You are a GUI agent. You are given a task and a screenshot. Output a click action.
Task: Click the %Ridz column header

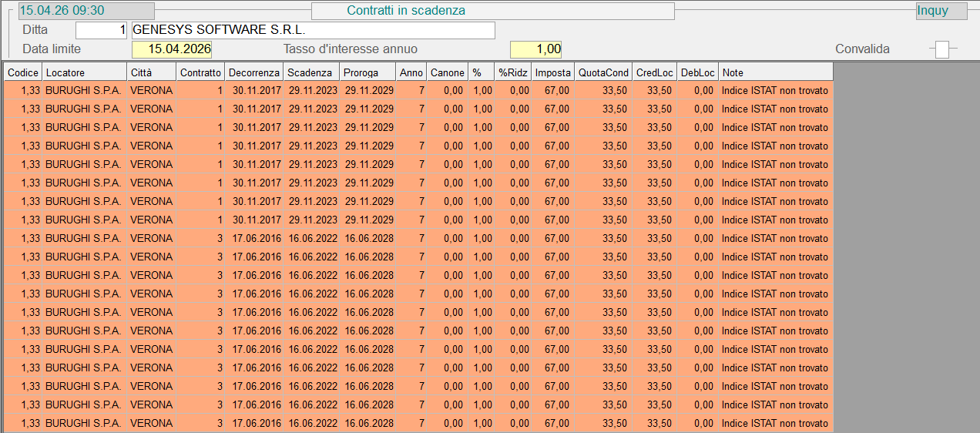coord(513,72)
